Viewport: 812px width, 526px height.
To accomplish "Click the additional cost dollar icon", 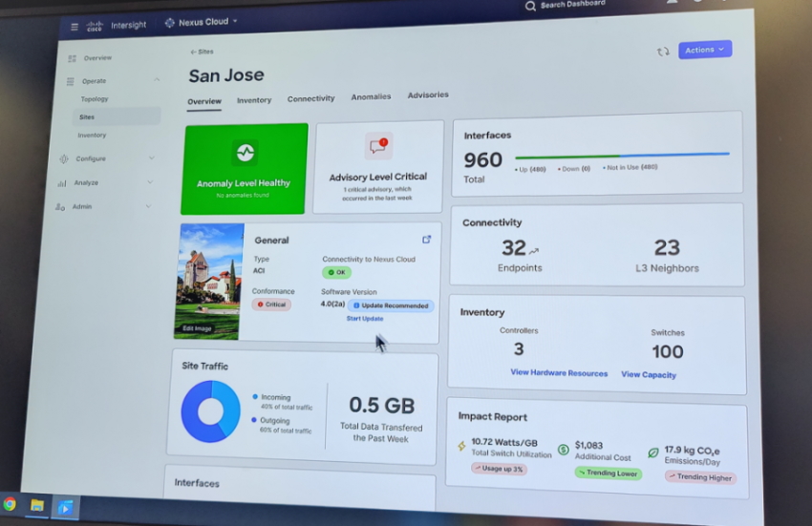I will pos(564,450).
